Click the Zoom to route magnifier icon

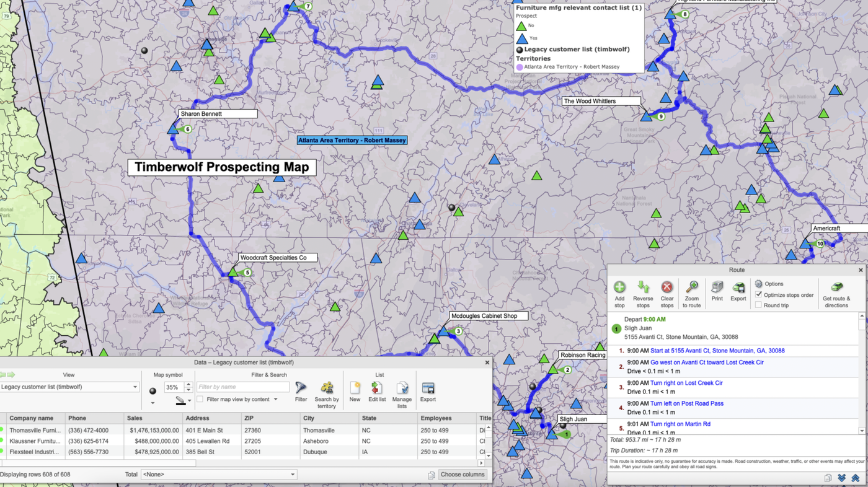tap(691, 287)
